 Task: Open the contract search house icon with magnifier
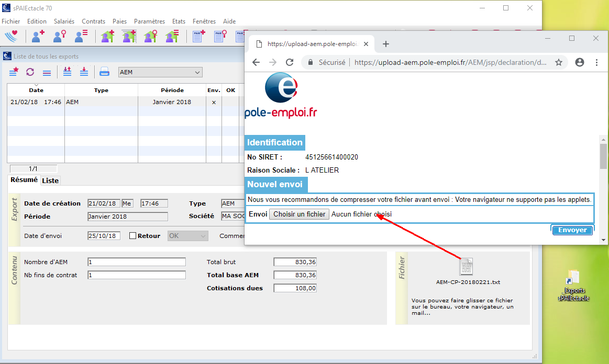pyautogui.click(x=150, y=36)
